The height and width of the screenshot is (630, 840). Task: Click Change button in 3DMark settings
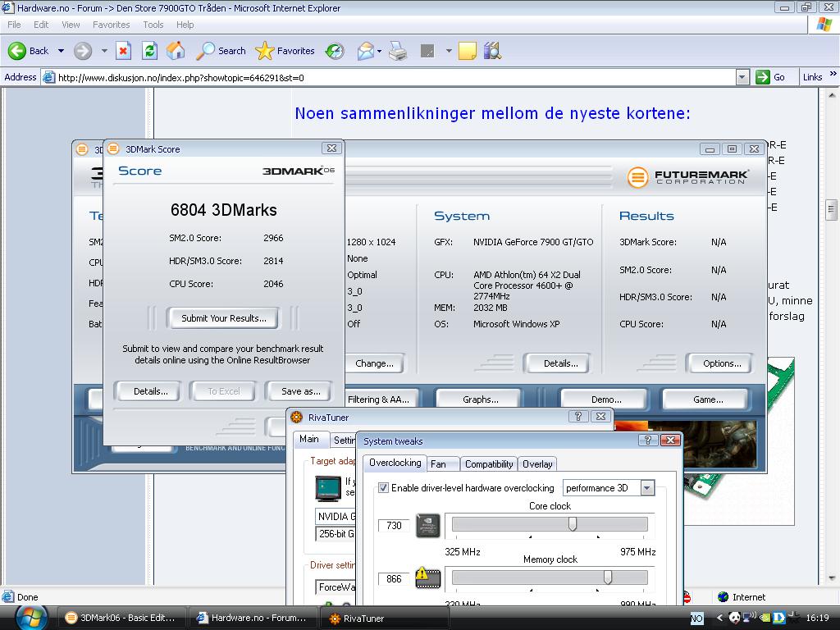point(374,363)
